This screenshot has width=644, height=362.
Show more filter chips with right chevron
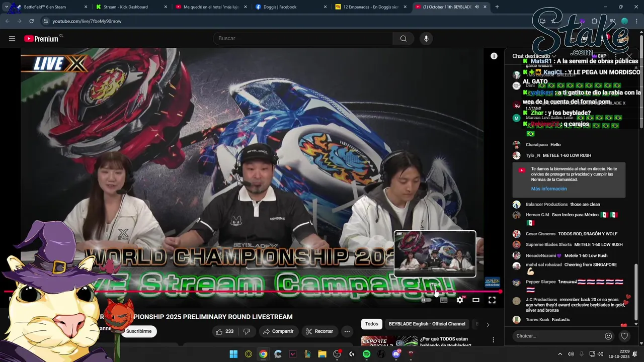488,324
